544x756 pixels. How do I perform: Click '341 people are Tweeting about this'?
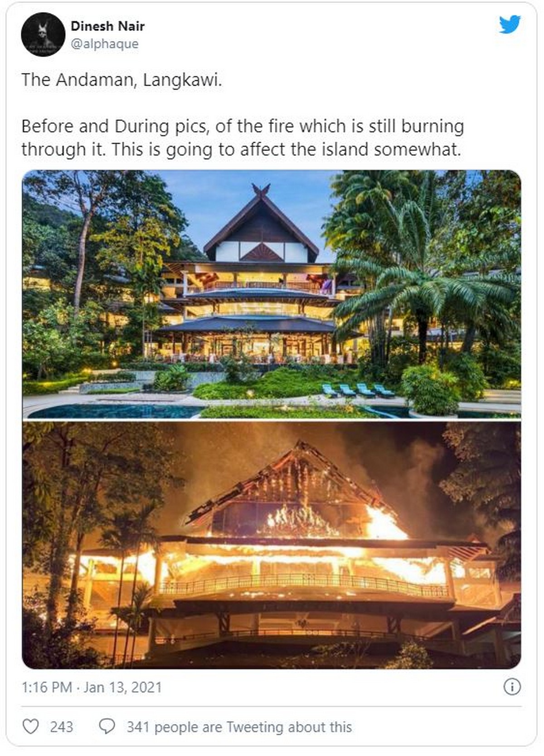pyautogui.click(x=239, y=727)
